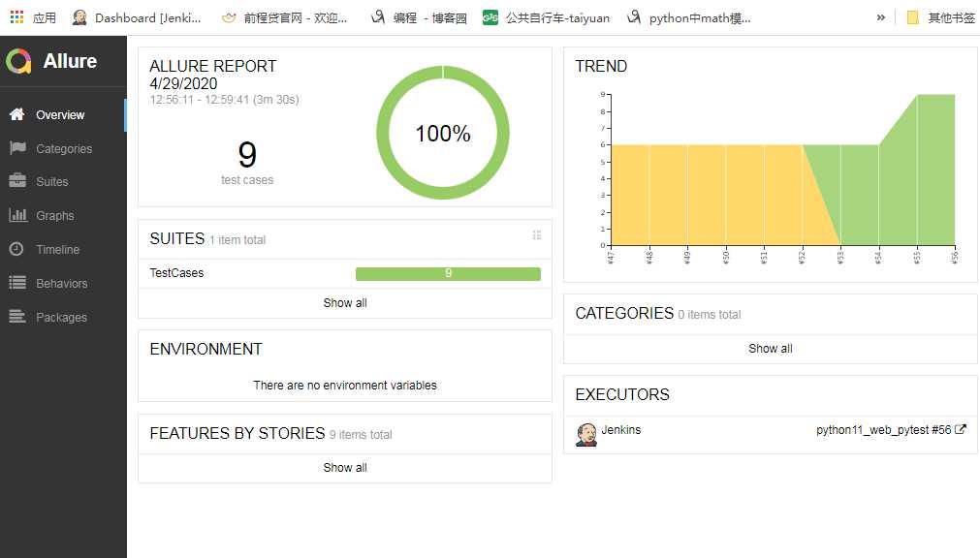980x558 pixels.
Task: Click the Categories flag icon
Action: pos(17,148)
